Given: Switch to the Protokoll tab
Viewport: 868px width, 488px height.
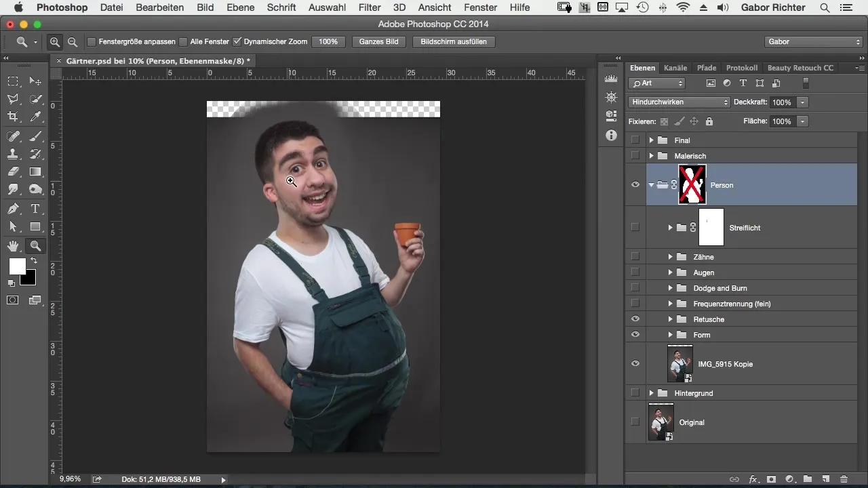Looking at the screenshot, I should [742, 68].
